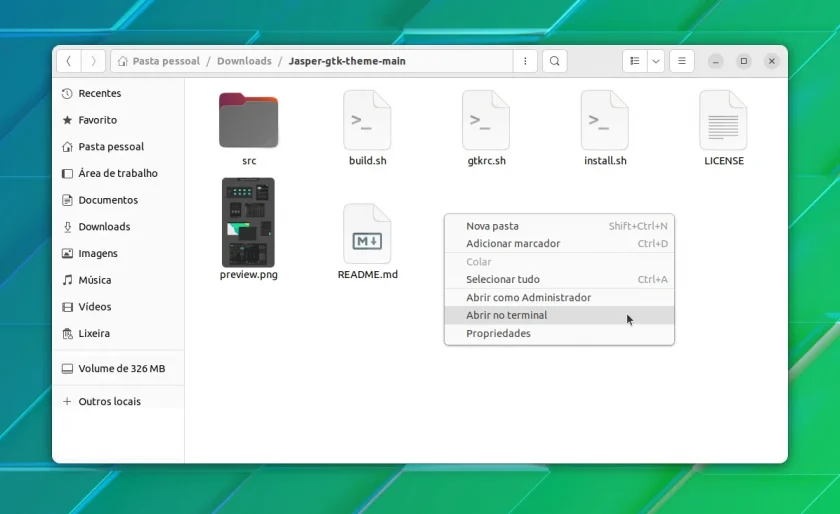Open Área de trabalho in sidebar
This screenshot has height=514, width=840.
click(118, 173)
